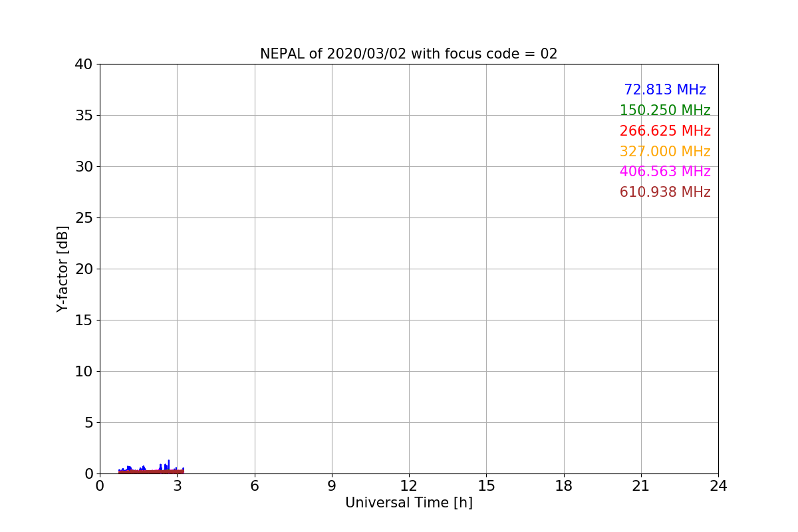Image resolution: width=798 pixels, height=532 pixels.
Task: Click the x-axis tick label 6
Action: click(254, 486)
